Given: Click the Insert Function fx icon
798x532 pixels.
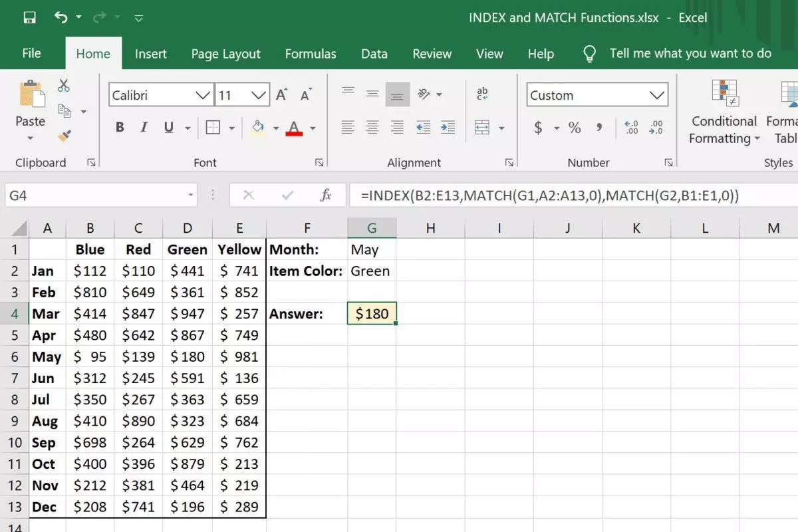Looking at the screenshot, I should pos(326,196).
